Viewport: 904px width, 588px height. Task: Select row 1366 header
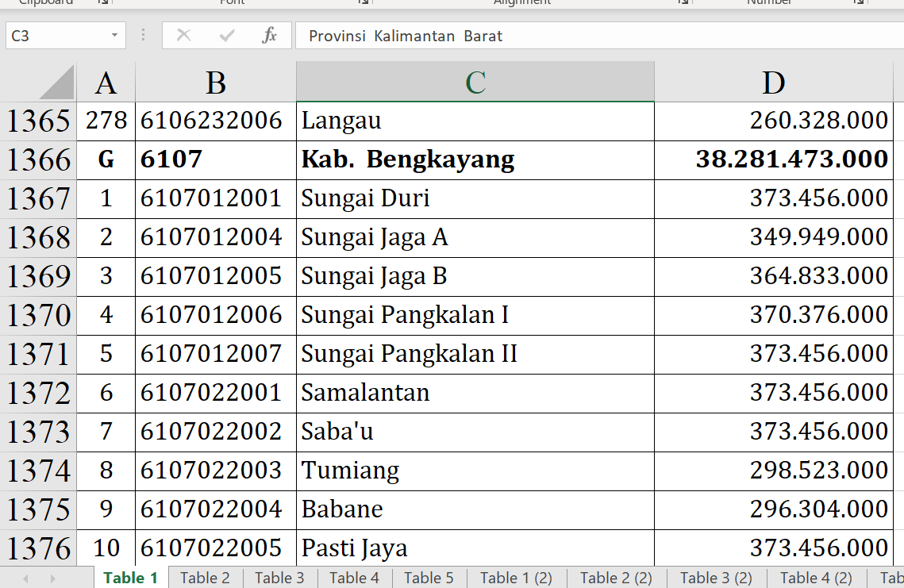tap(38, 160)
